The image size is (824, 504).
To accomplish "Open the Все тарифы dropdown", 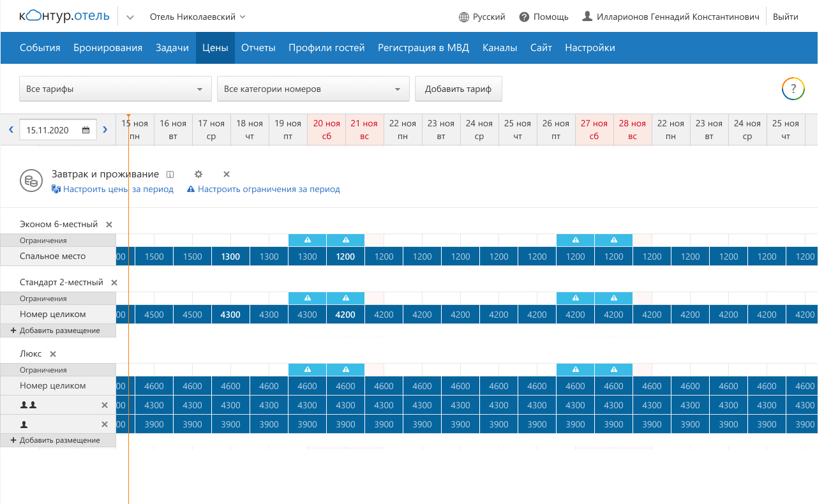I will 116,89.
